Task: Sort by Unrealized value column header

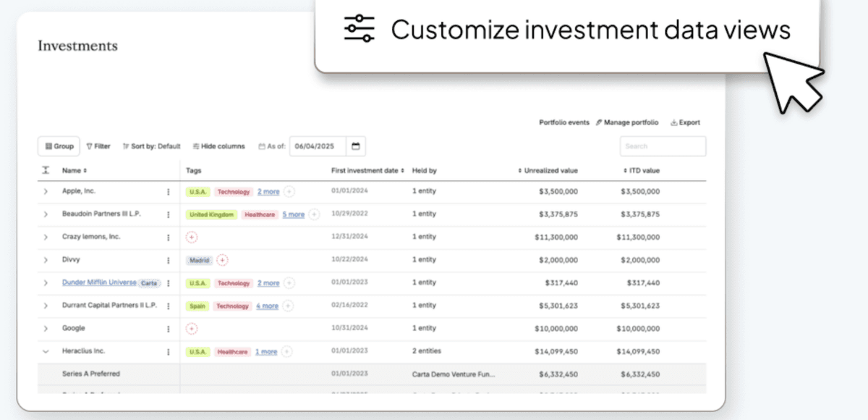Action: [548, 171]
